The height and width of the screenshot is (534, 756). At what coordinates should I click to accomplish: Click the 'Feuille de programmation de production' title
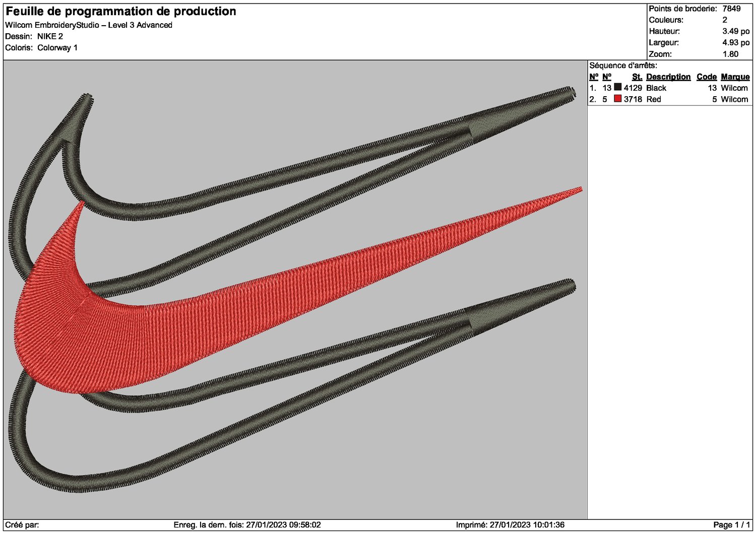coord(121,11)
